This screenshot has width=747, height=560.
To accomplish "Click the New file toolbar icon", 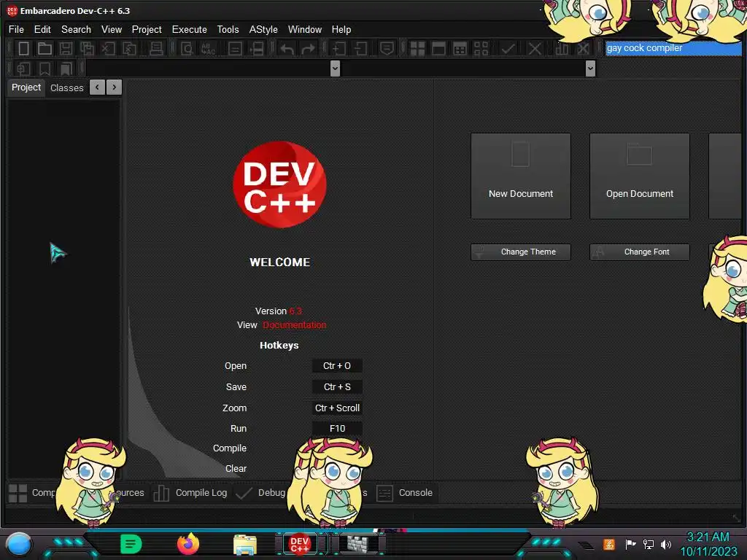I will pos(23,48).
